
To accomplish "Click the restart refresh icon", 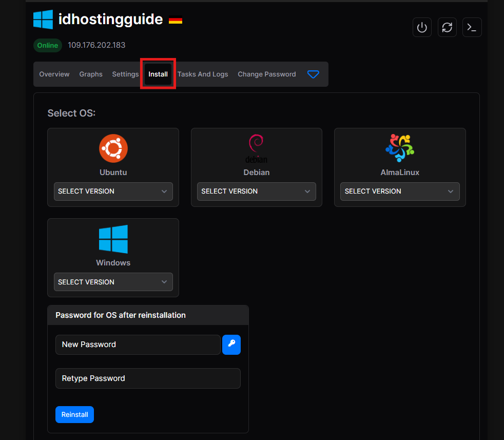I will [x=447, y=27].
